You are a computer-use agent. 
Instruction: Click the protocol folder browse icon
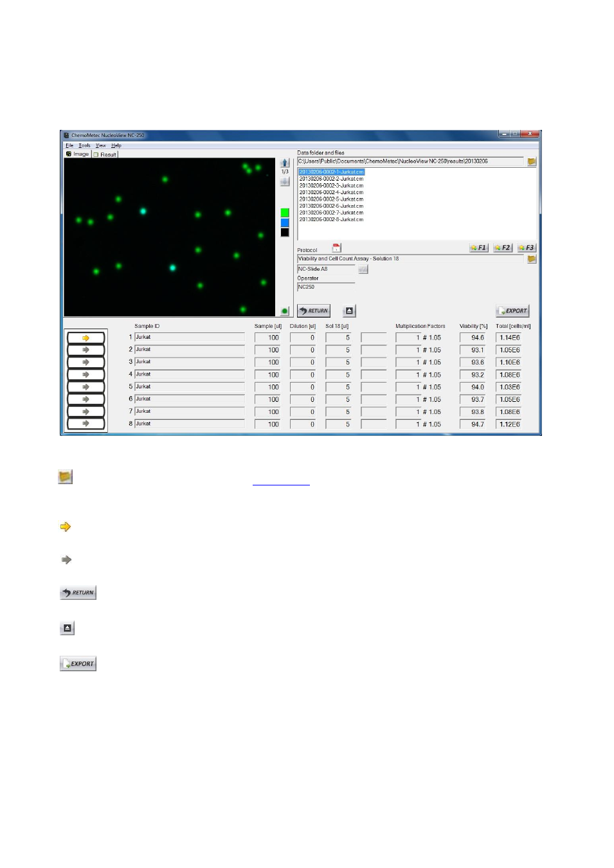(x=532, y=259)
